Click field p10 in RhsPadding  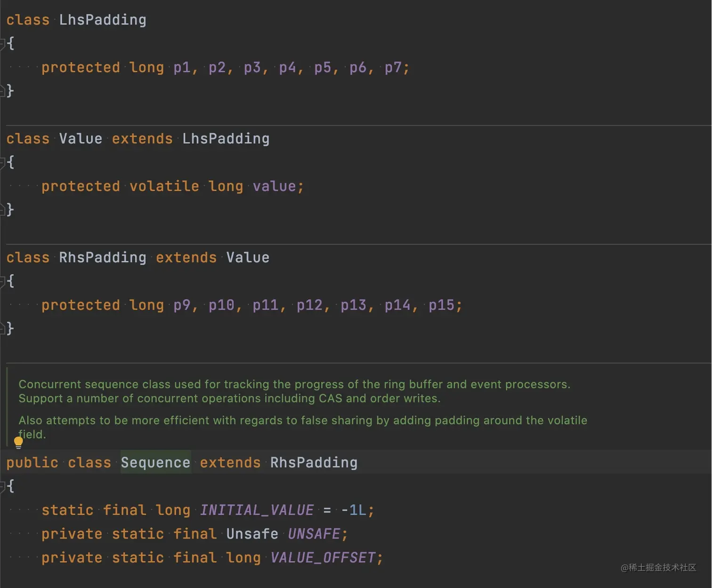pos(221,305)
